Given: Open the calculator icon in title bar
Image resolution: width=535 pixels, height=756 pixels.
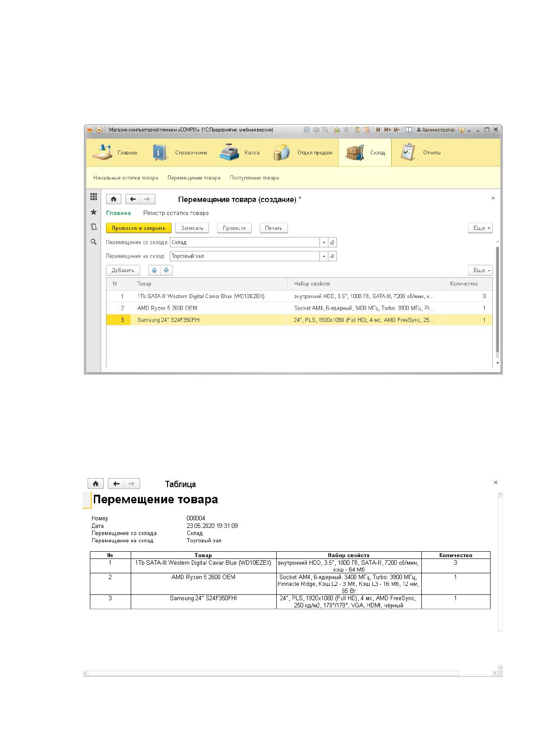Looking at the screenshot, I should pyautogui.click(x=358, y=130).
